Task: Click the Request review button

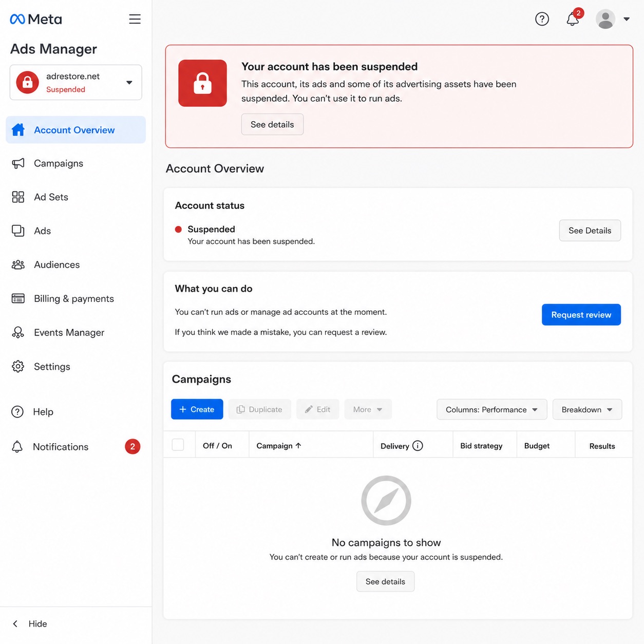Action: pyautogui.click(x=581, y=315)
